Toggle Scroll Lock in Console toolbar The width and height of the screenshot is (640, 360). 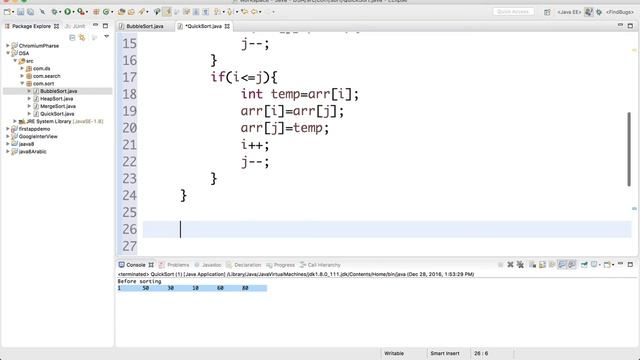coord(542,265)
